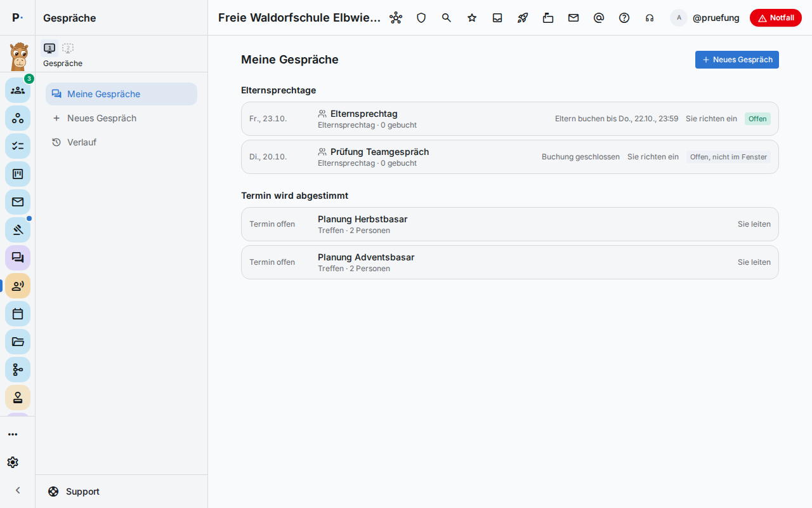Open help via question mark icon
Image resolution: width=812 pixels, height=508 pixels.
pos(624,18)
